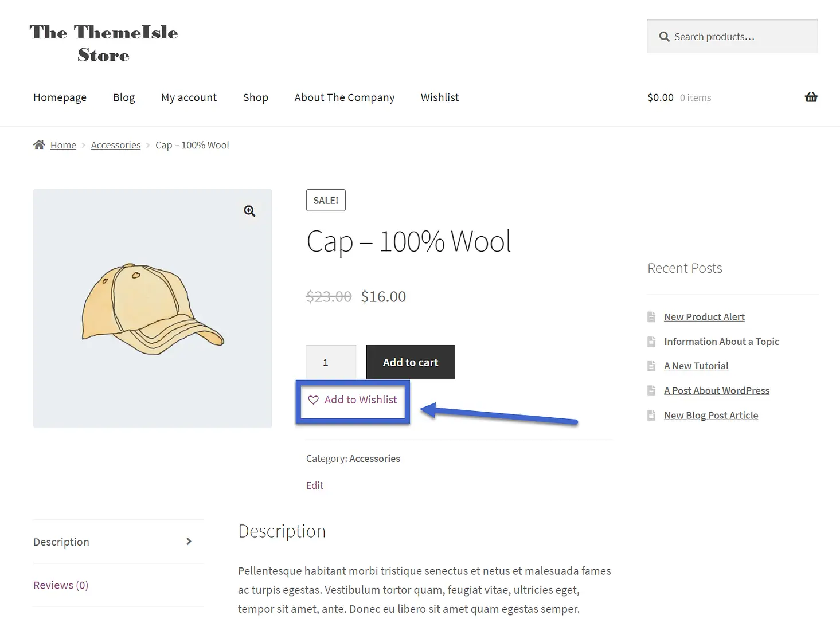Click the document icon beside A Post About WordPress
The image size is (840, 619).
(x=651, y=390)
